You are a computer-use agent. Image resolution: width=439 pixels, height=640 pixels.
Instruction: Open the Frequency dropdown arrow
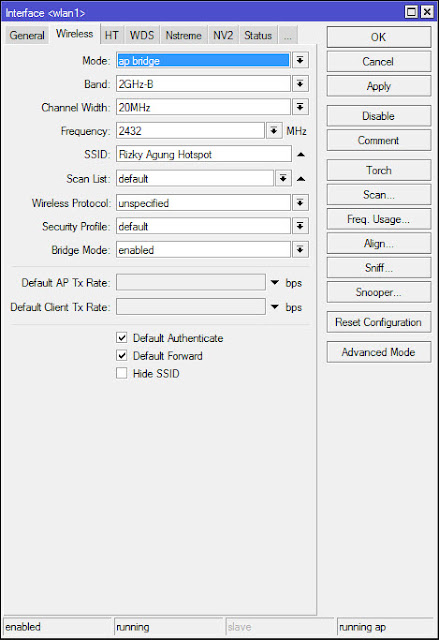[x=274, y=131]
